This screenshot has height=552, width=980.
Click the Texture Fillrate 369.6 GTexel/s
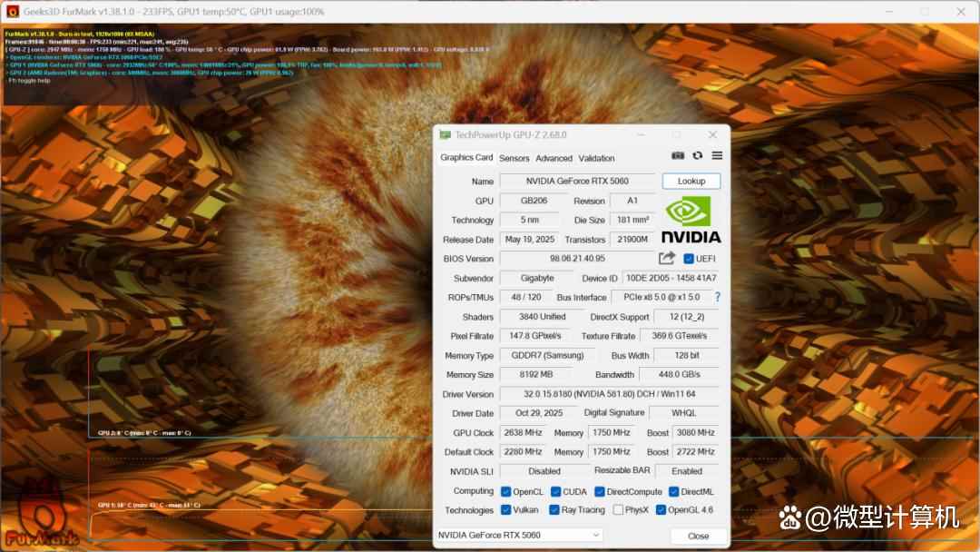pos(680,336)
